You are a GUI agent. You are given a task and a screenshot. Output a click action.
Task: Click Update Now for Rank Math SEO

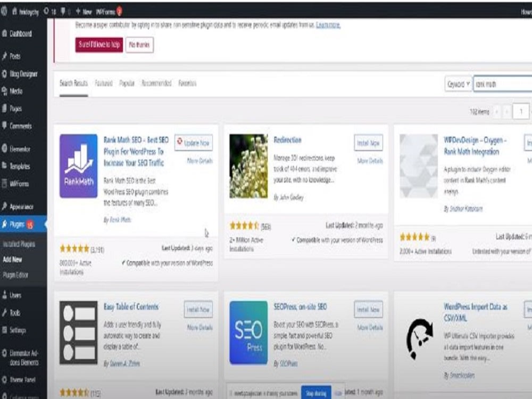194,143
